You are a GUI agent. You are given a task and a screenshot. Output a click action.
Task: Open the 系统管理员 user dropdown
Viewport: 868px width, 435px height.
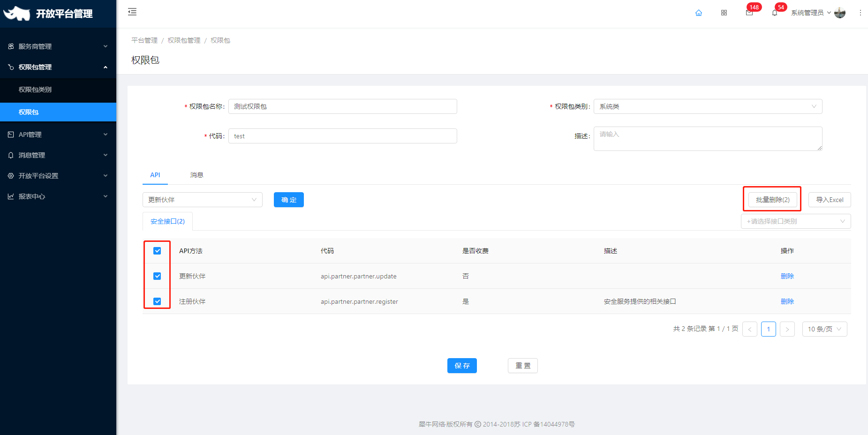pyautogui.click(x=811, y=13)
